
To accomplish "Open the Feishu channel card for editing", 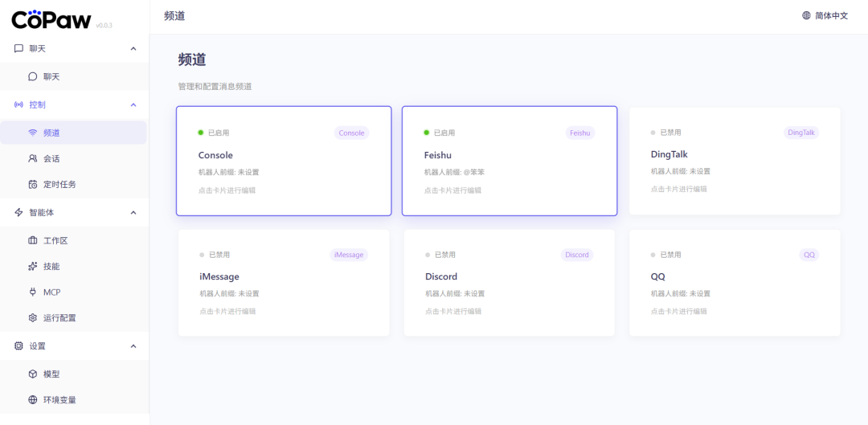I will coord(510,161).
